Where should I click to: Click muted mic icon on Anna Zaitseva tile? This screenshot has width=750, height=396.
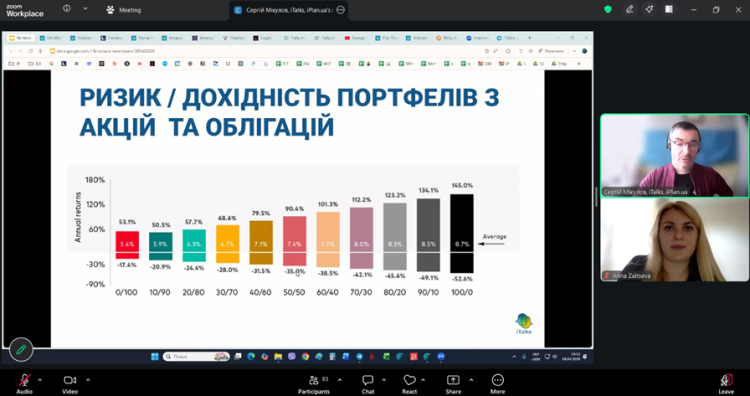click(x=607, y=276)
